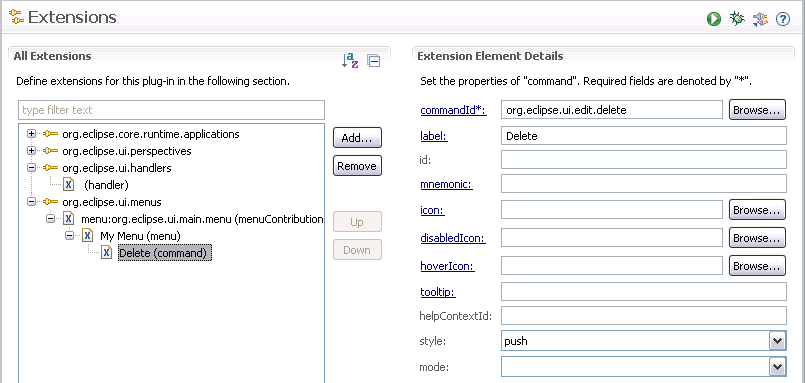Open the disabledIcon: link

pos(453,238)
